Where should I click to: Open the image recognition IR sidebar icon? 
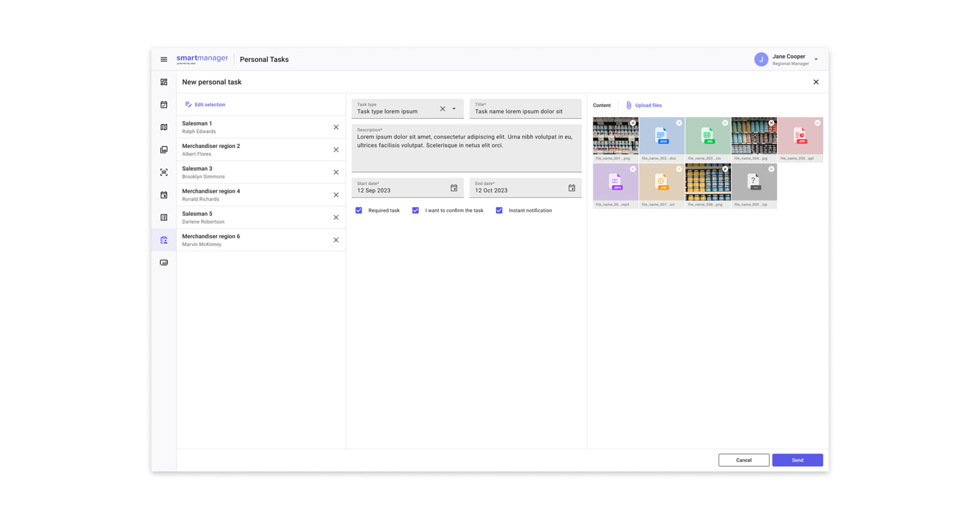[x=164, y=172]
